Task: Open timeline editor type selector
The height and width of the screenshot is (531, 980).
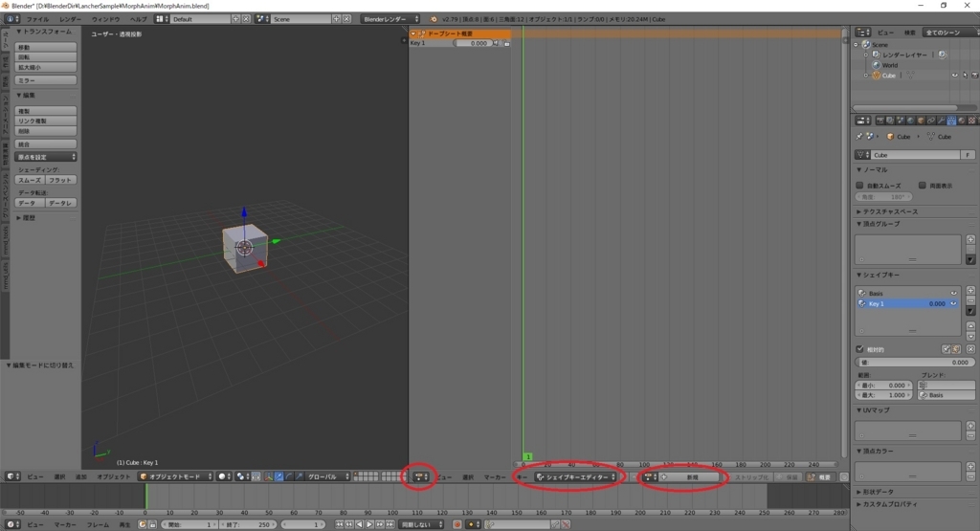Action: (12, 524)
